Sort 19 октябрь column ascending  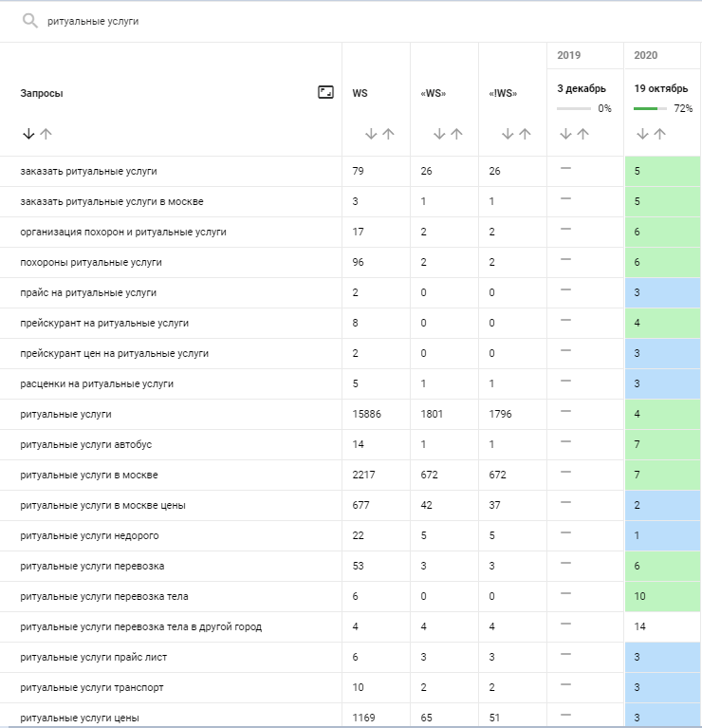click(659, 134)
